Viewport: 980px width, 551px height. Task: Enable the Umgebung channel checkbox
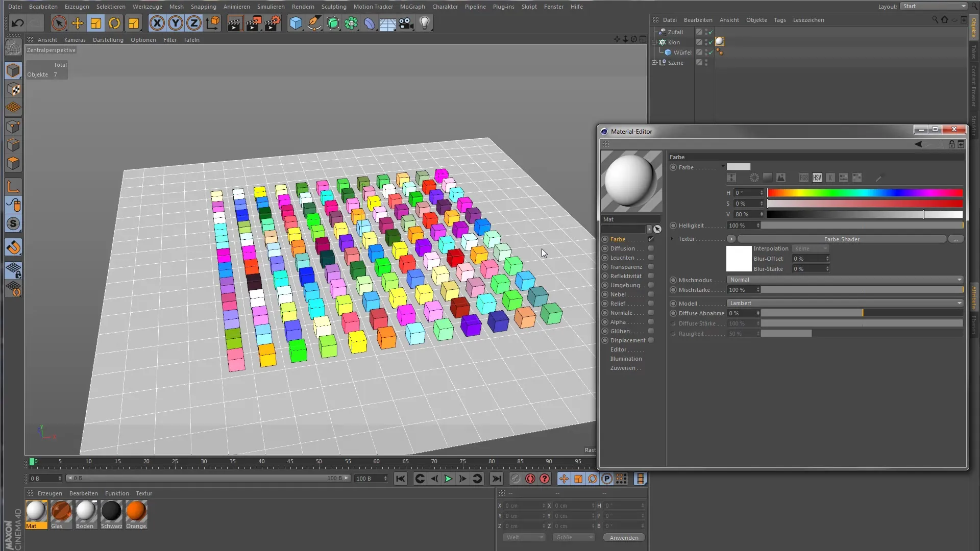651,285
